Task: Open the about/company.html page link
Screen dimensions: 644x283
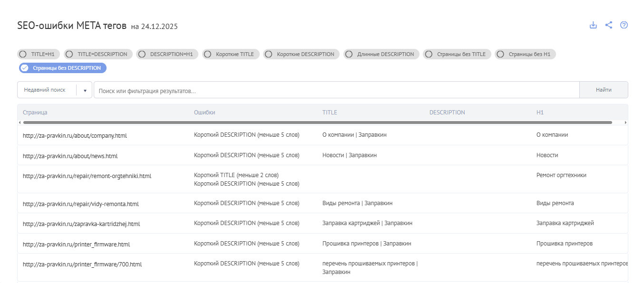Action: (x=75, y=135)
